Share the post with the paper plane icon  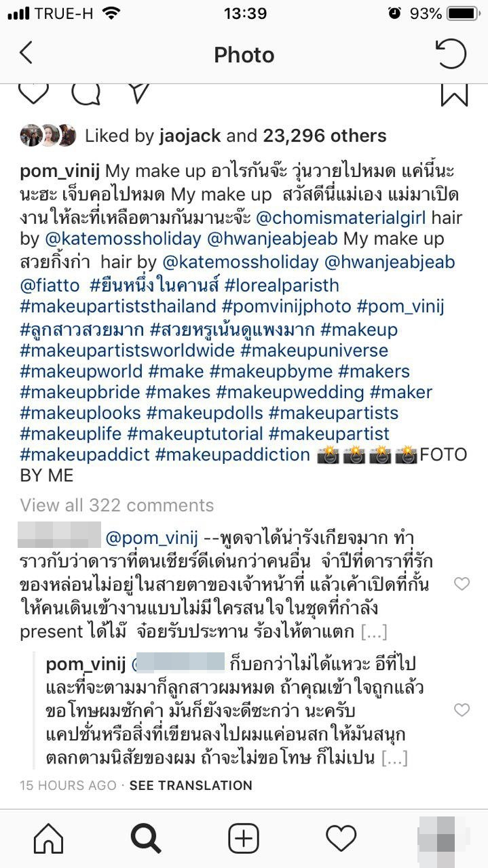138,94
